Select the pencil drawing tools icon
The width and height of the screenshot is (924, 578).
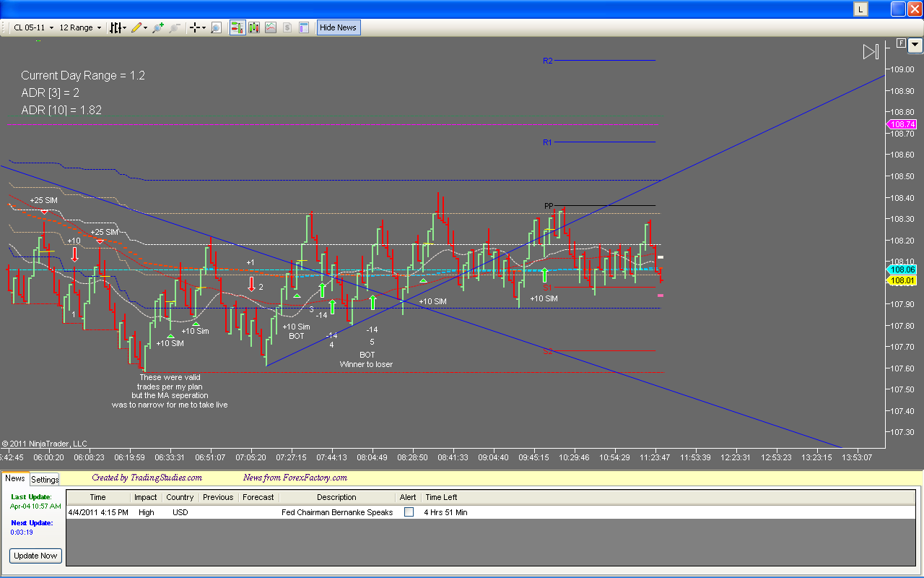[x=136, y=27]
